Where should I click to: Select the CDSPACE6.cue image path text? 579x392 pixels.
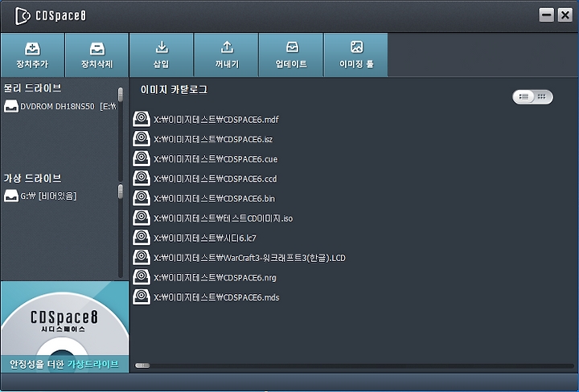point(216,159)
